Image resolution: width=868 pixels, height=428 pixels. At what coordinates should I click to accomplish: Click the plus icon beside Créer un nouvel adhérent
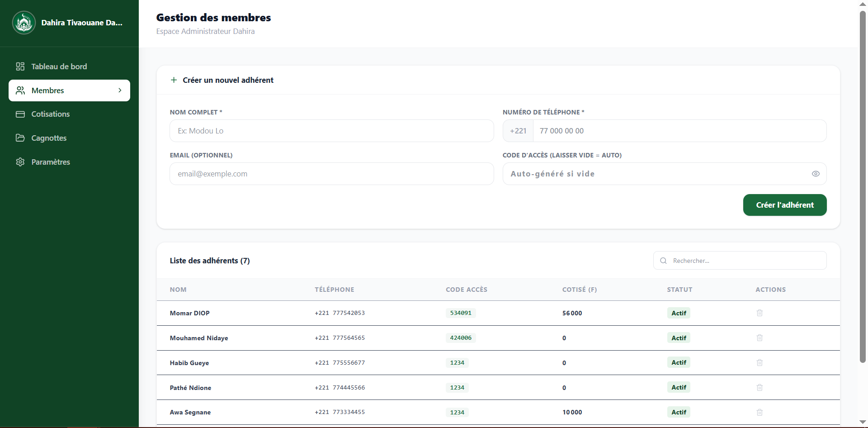174,80
